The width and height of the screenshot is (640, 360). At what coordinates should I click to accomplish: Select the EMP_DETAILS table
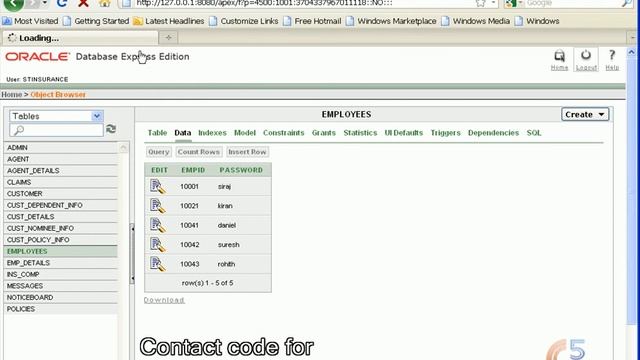(60, 263)
